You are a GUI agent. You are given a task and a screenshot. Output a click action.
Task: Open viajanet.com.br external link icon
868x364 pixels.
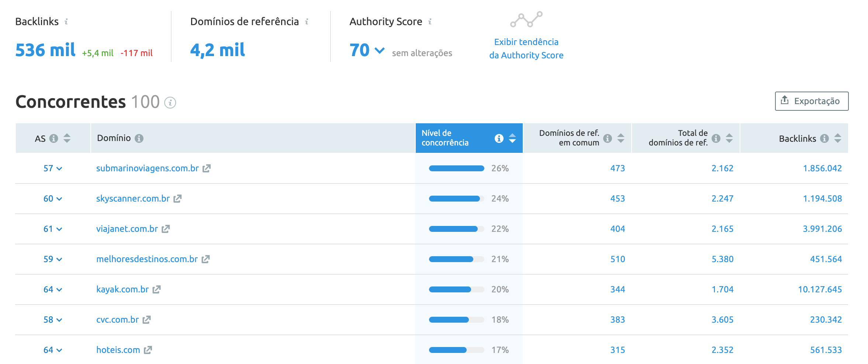[x=166, y=229]
